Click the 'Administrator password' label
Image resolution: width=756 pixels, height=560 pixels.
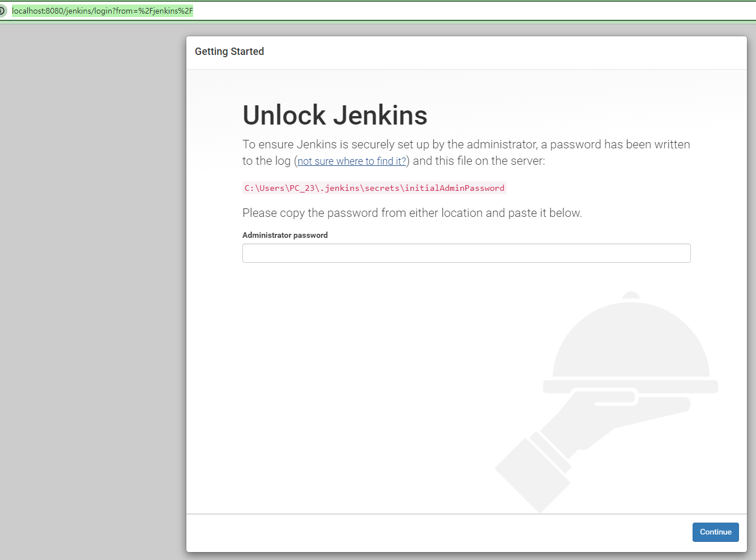click(x=285, y=235)
